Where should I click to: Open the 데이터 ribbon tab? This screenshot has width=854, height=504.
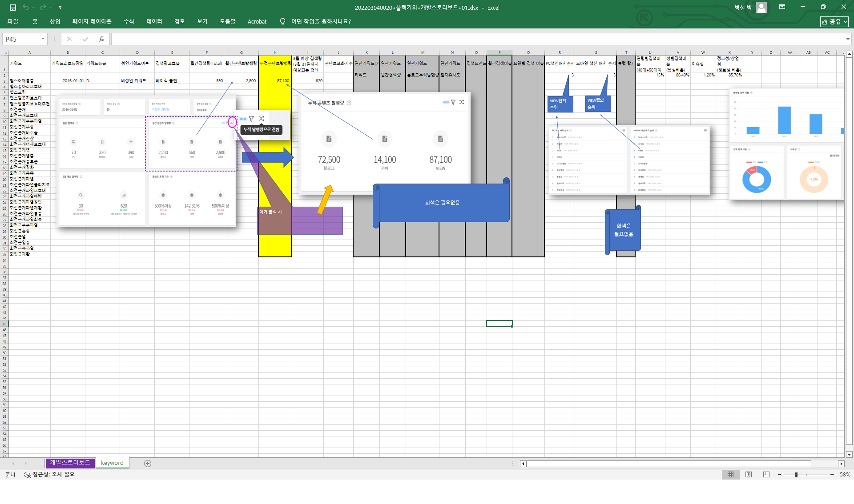[x=154, y=21]
